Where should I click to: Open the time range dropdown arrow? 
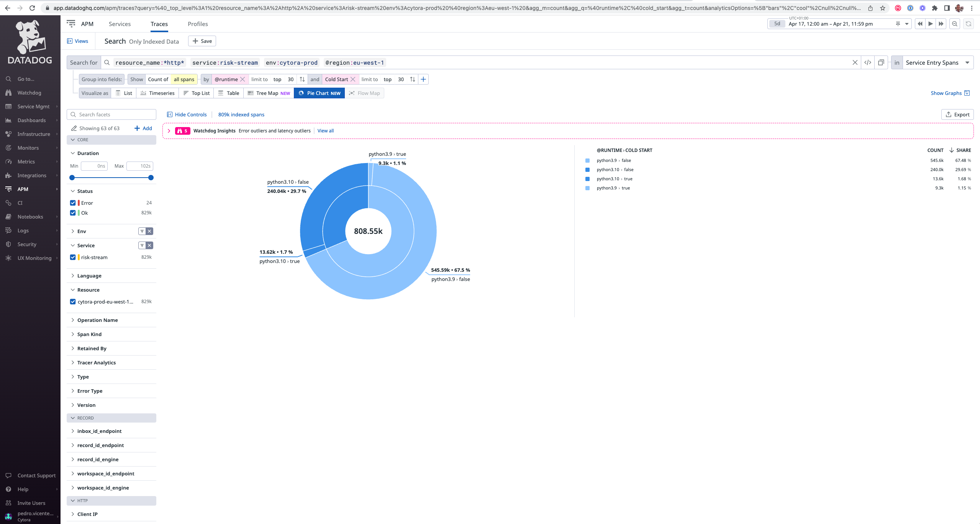click(x=907, y=24)
